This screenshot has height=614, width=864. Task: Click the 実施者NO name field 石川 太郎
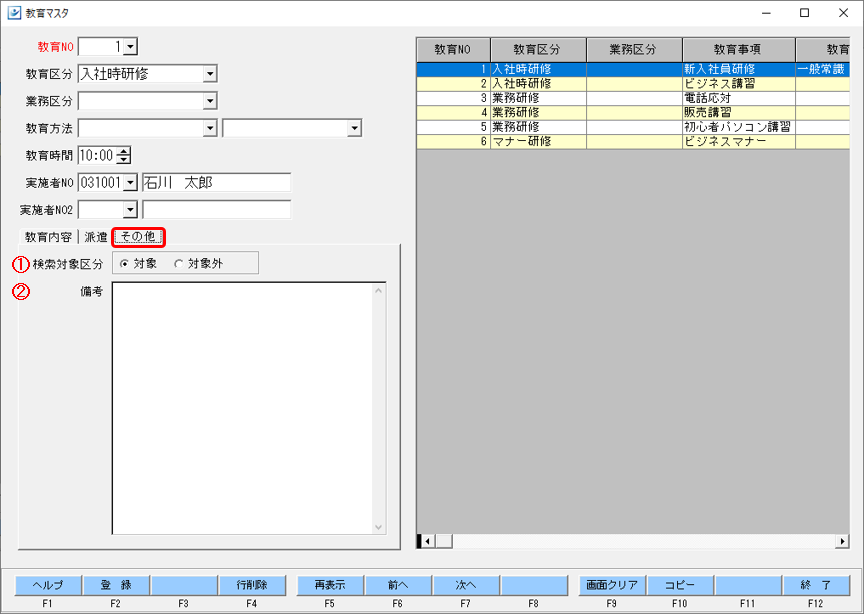[217, 182]
